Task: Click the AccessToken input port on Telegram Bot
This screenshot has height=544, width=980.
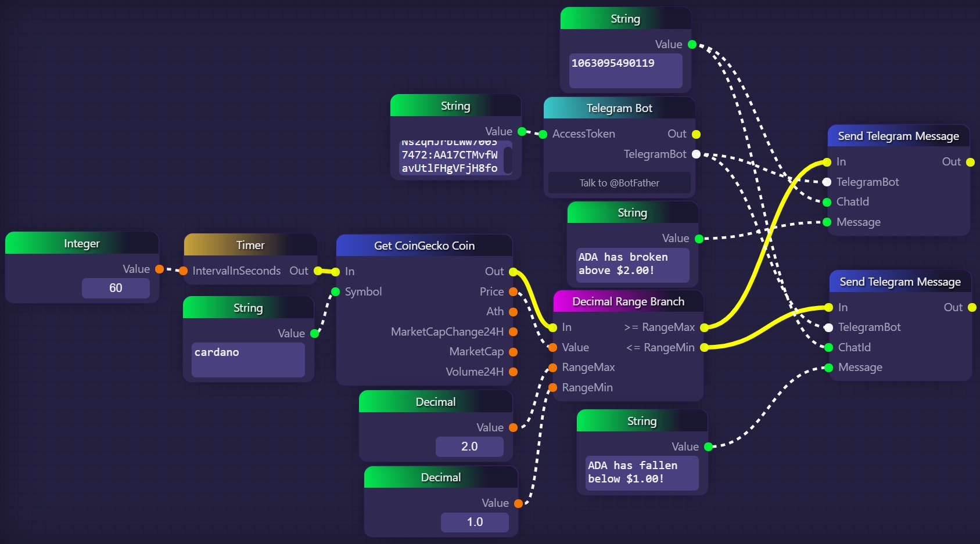Action: click(543, 134)
